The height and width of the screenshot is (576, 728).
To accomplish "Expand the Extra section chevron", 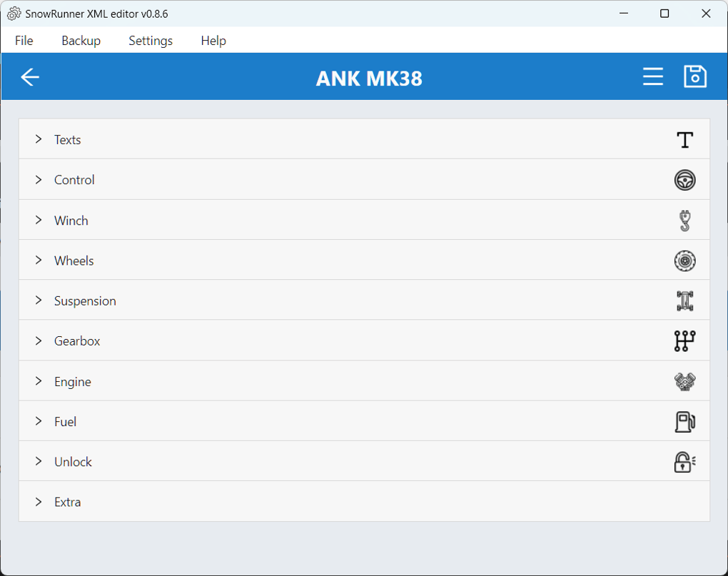I will click(39, 502).
